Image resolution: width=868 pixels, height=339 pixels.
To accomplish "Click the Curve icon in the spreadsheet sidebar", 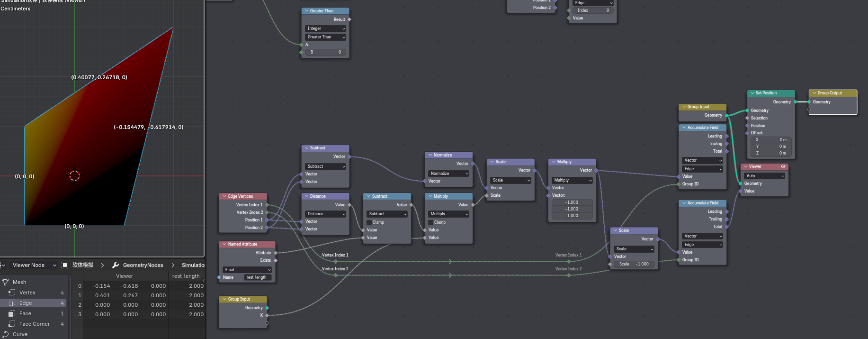I will click(5, 334).
